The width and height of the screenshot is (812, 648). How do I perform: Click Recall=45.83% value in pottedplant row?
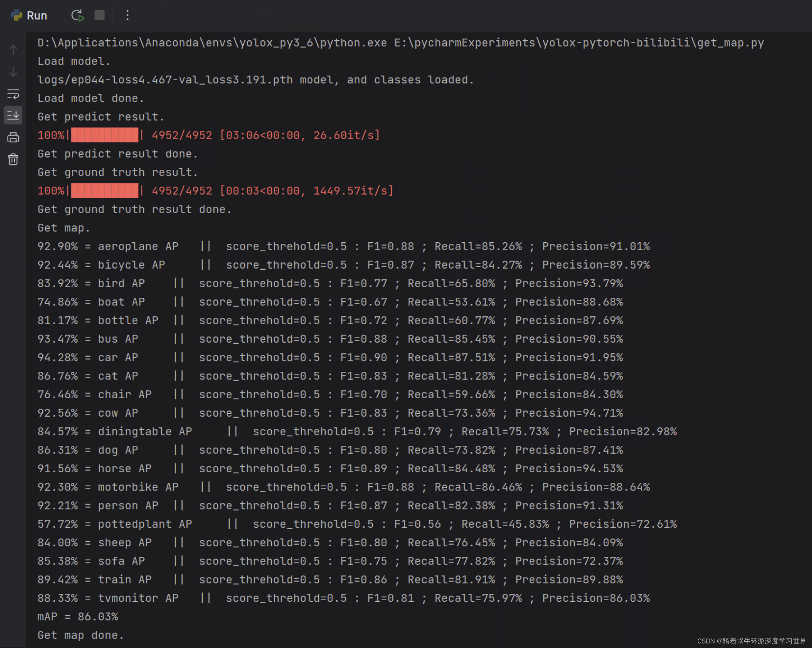click(506, 524)
